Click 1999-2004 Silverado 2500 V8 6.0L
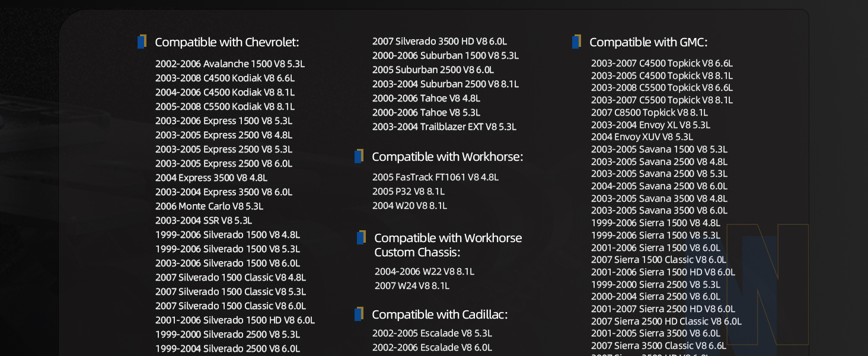This screenshot has width=868, height=356. click(x=228, y=348)
